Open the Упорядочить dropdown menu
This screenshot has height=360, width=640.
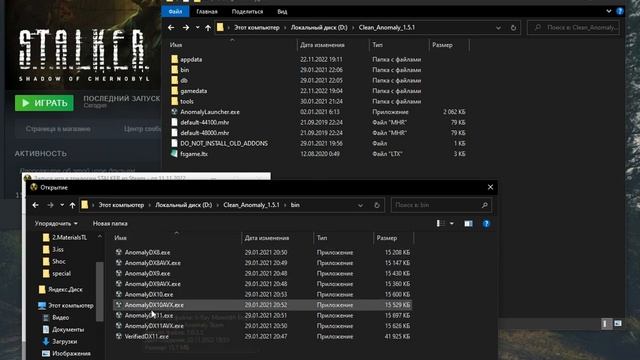click(x=56, y=224)
